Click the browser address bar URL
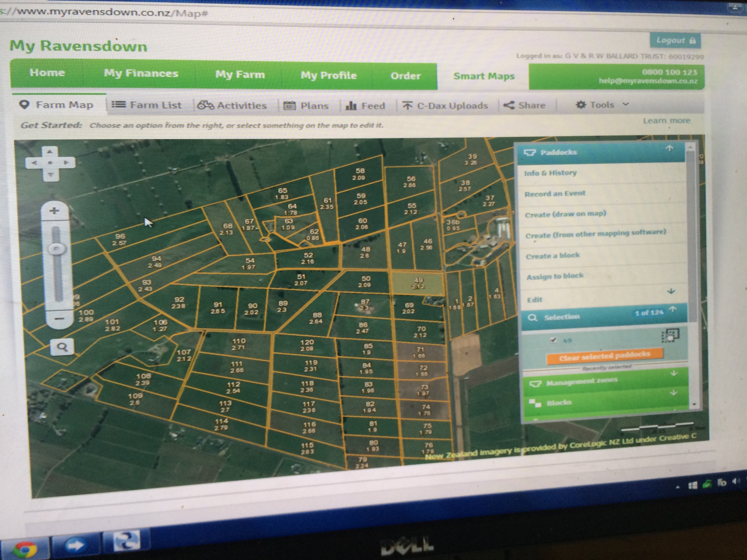The width and height of the screenshot is (747, 560). 104,13
